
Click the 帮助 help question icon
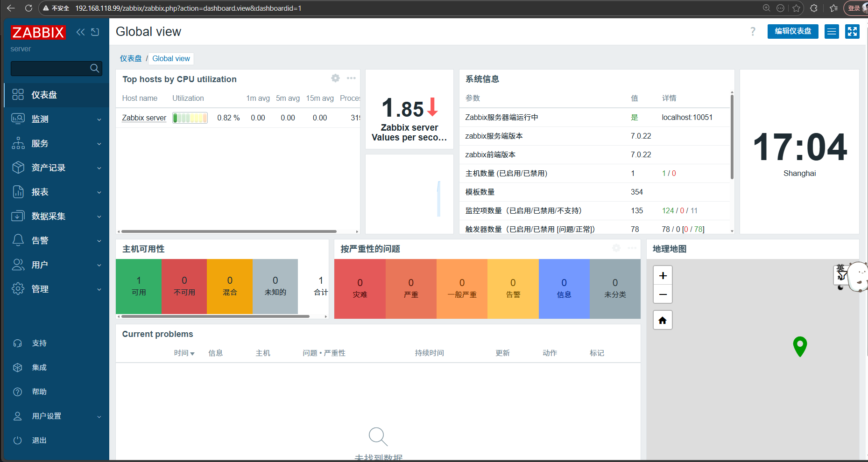click(x=18, y=392)
